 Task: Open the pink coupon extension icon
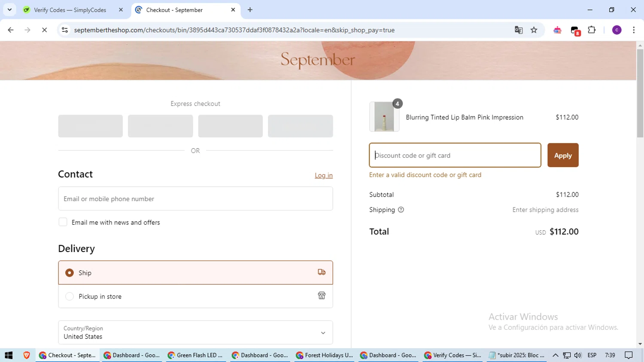point(557,30)
